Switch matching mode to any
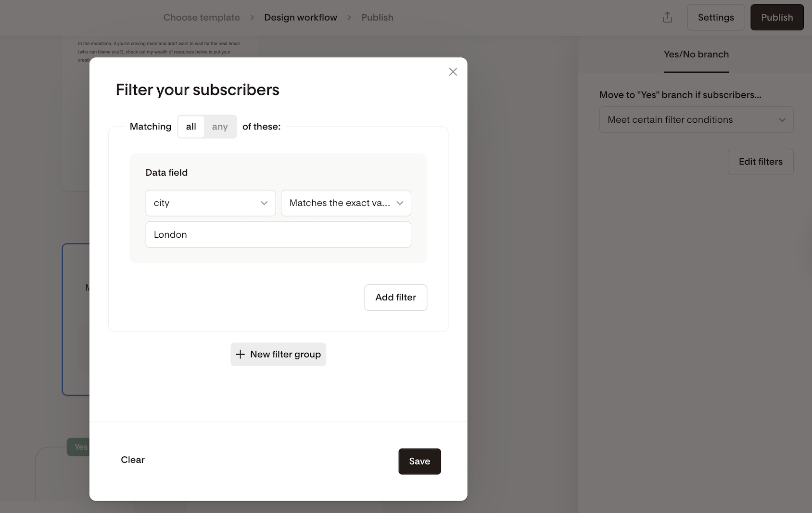812x513 pixels. [x=220, y=127]
